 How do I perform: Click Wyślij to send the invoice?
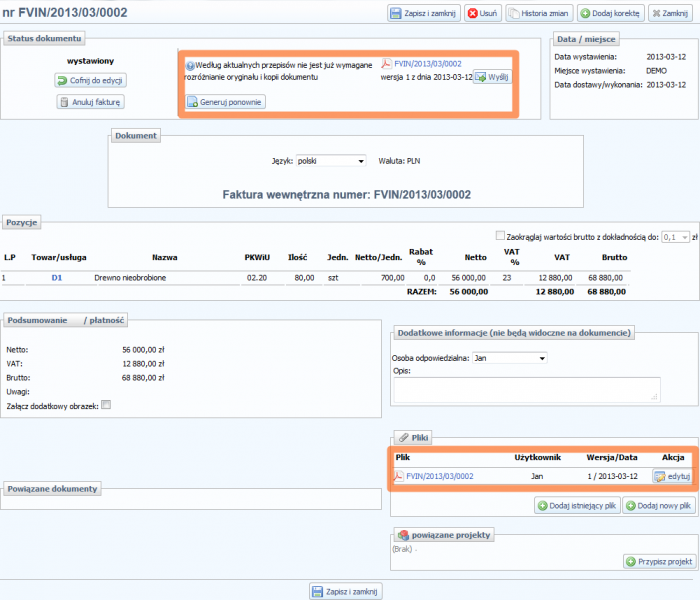click(492, 77)
